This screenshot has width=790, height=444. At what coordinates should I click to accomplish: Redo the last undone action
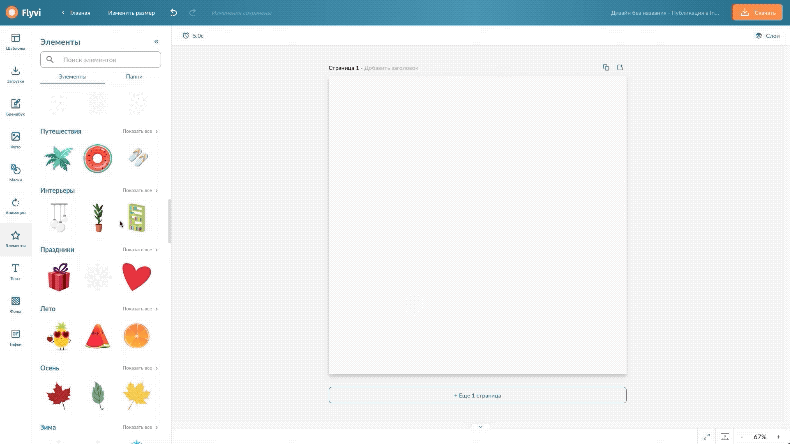[x=192, y=13]
